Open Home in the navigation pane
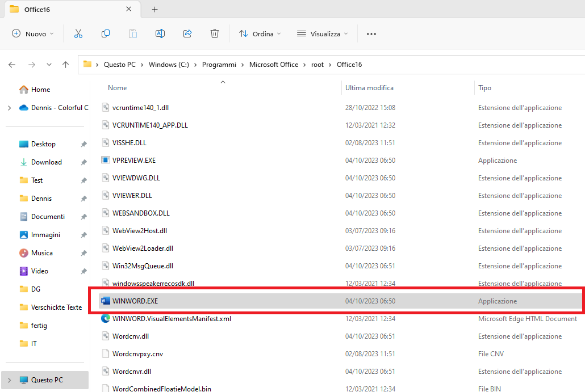The width and height of the screenshot is (585, 392). point(41,90)
